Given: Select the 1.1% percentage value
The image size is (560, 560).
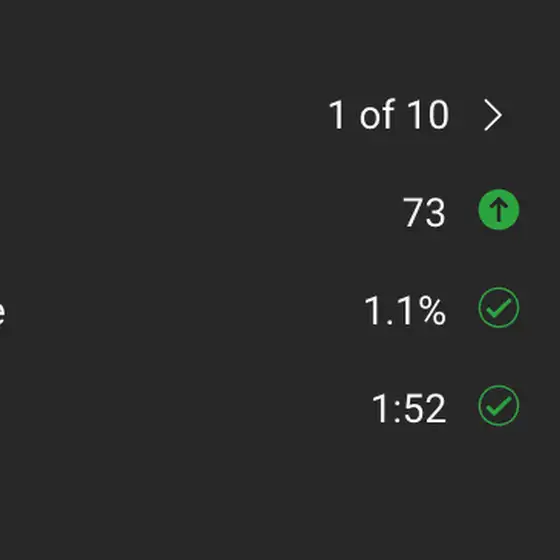Looking at the screenshot, I should (405, 310).
